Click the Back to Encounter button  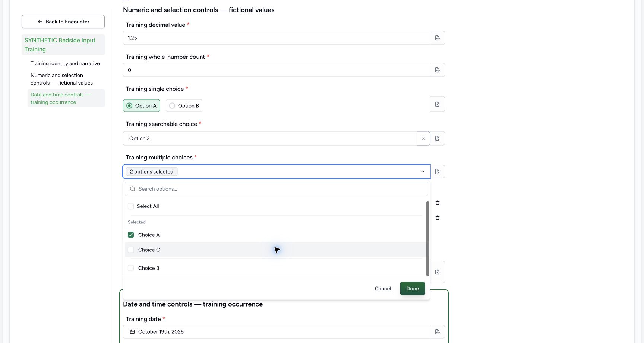tap(63, 22)
